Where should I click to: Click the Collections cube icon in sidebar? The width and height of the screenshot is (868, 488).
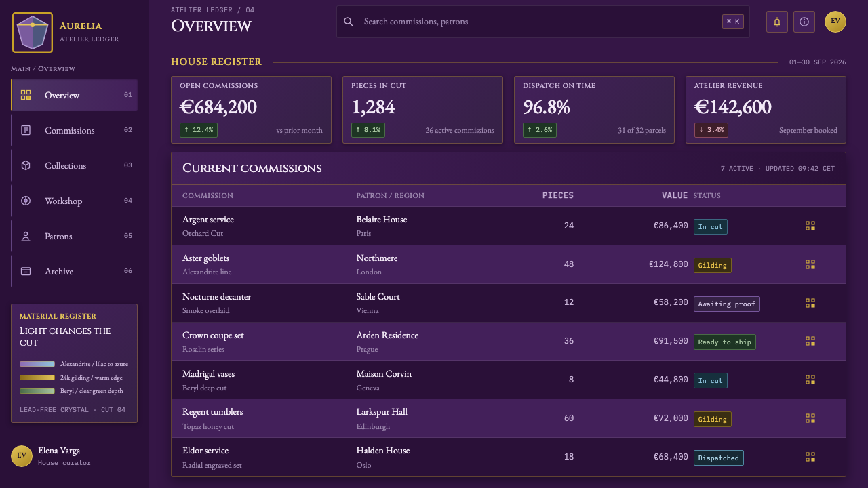26,165
